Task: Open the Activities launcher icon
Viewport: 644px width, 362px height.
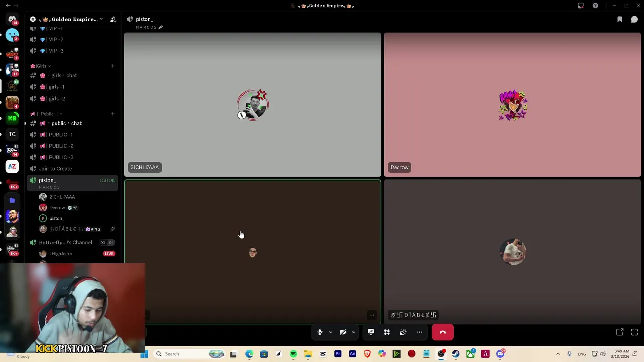Action: pos(387,332)
